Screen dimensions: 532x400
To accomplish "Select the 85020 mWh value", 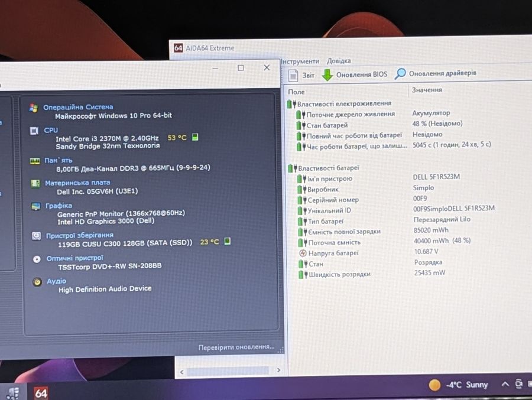I will coord(431,230).
